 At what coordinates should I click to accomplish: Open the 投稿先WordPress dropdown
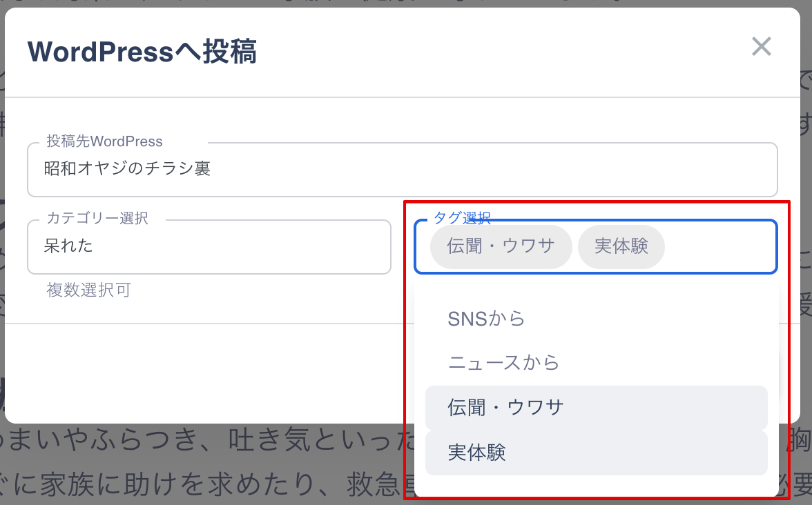pos(403,170)
